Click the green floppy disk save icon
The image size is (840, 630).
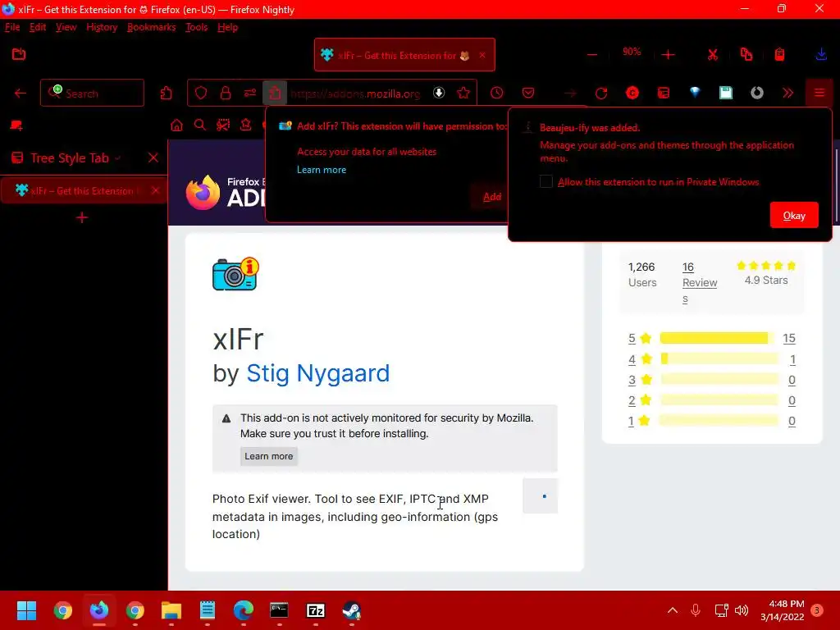click(x=726, y=94)
